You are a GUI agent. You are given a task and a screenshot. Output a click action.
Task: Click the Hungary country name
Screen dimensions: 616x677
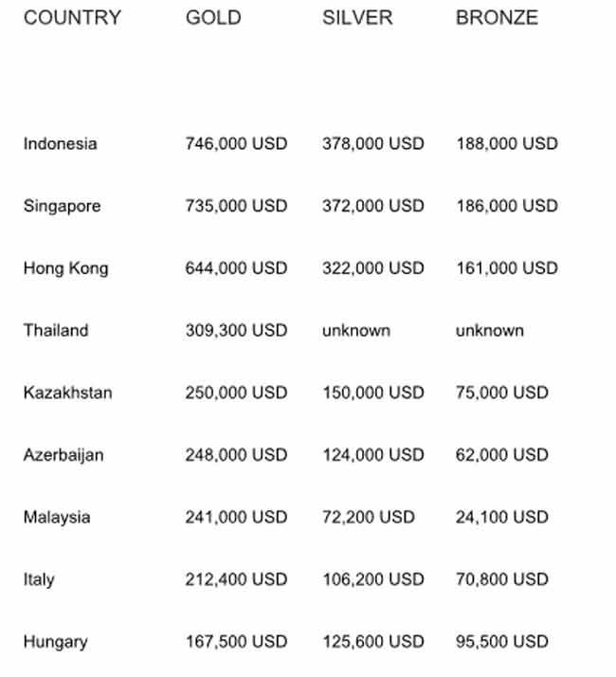55,642
